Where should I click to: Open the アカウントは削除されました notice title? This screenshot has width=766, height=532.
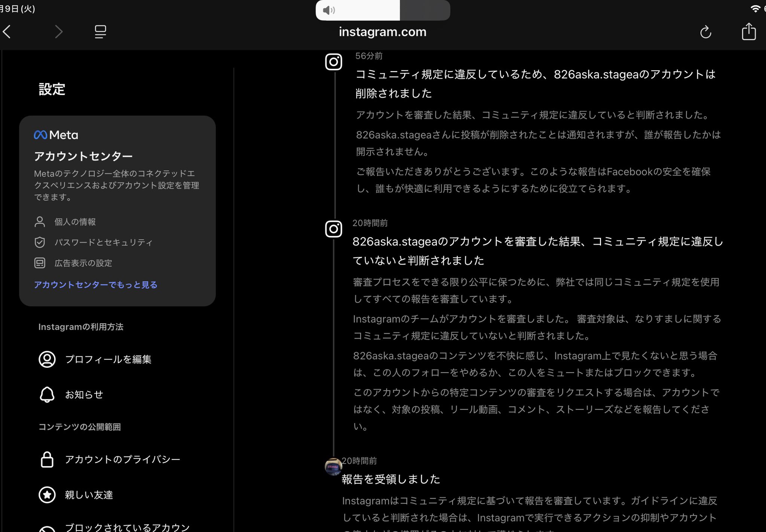click(535, 83)
